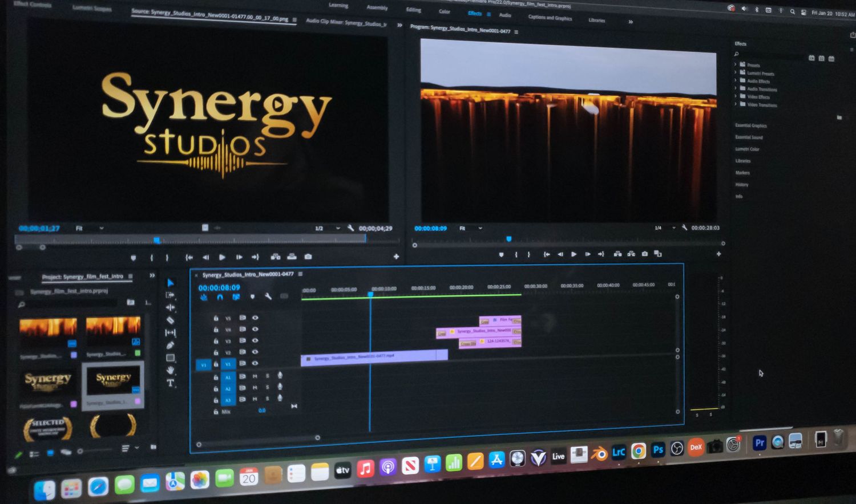Viewport: 856px width, 504px height.
Task: Switch to Captions and Graphics workspace
Action: coord(550,18)
